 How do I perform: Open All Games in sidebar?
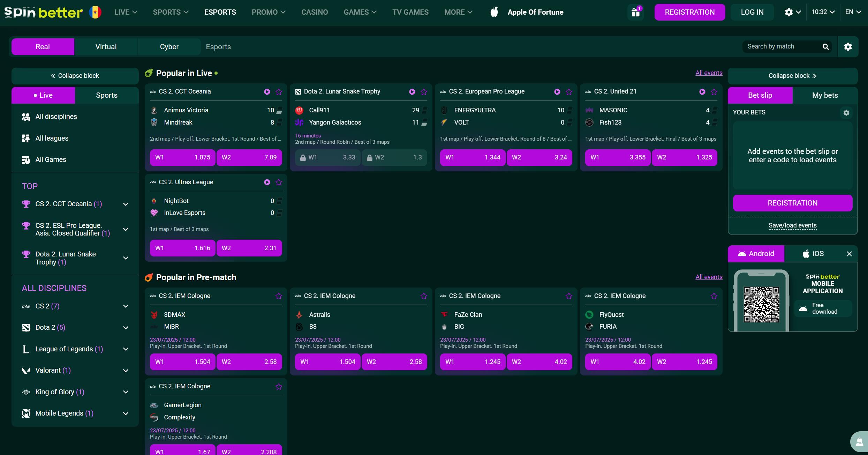click(75, 160)
